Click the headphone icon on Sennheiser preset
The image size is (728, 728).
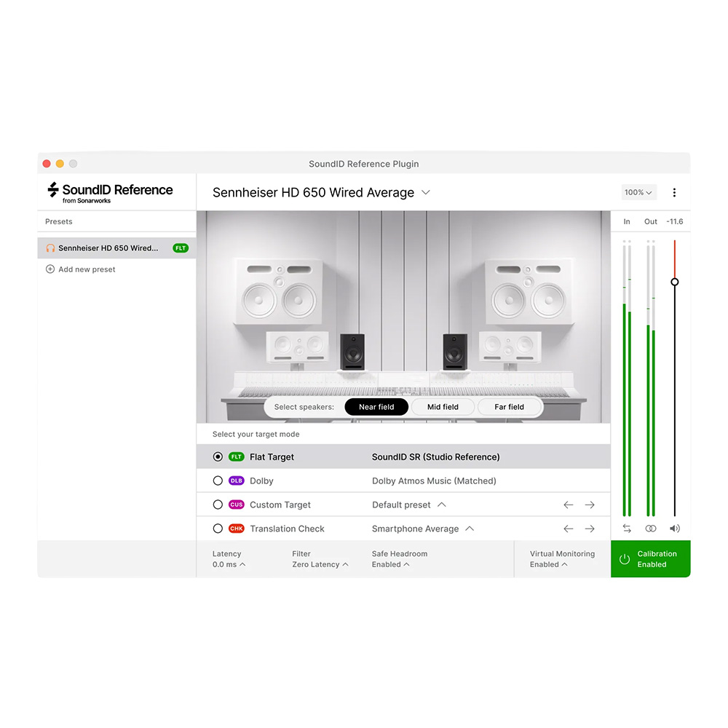(50, 248)
